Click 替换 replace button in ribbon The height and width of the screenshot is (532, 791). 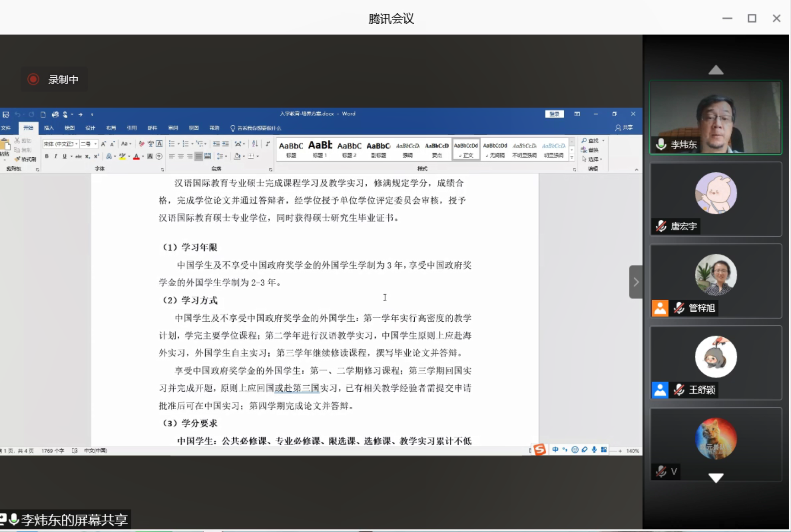(590, 150)
